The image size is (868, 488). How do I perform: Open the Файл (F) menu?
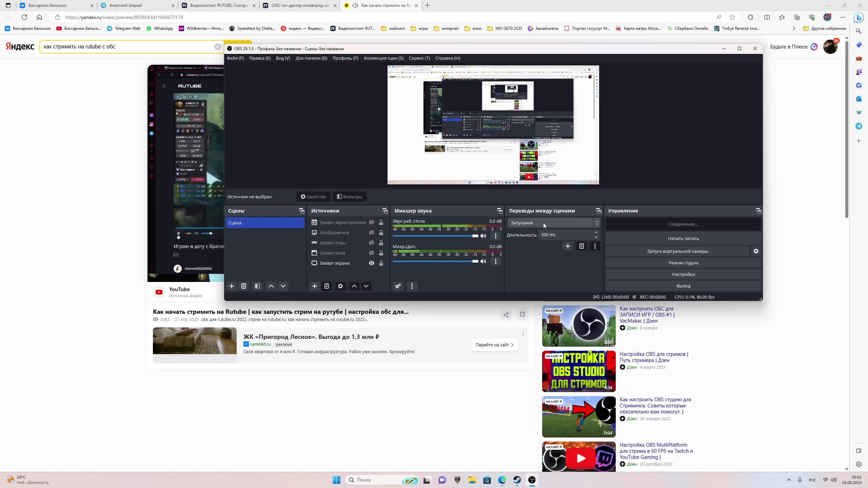click(x=235, y=58)
